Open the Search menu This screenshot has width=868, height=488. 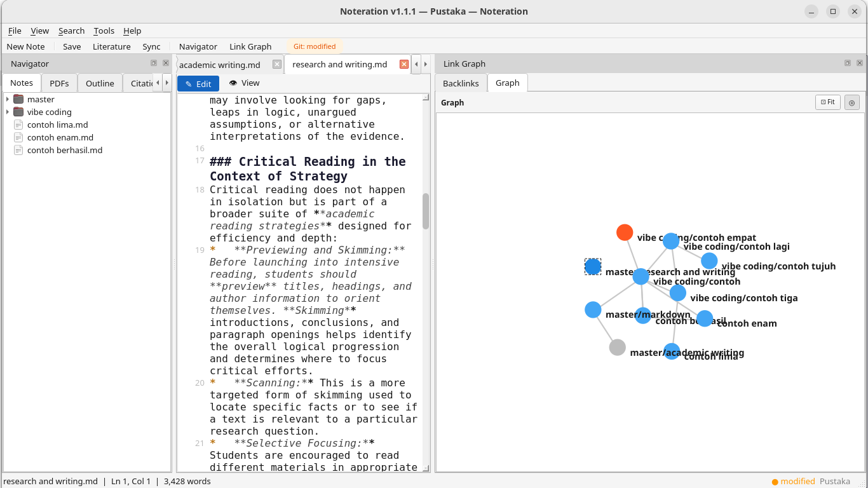click(71, 30)
